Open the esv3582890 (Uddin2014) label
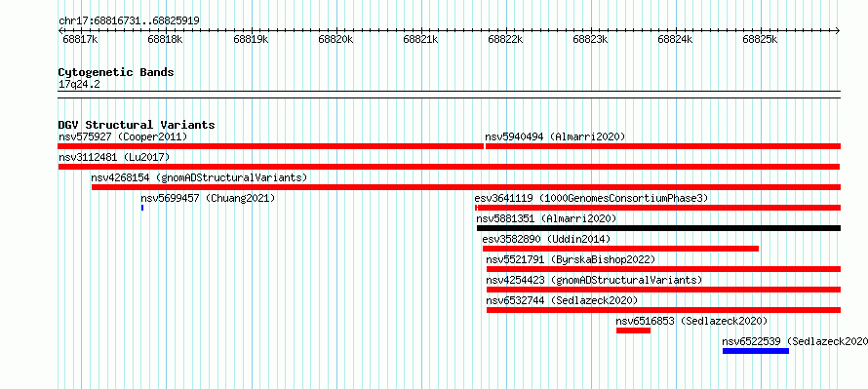Viewport: 868px width, 389px height. click(x=546, y=239)
